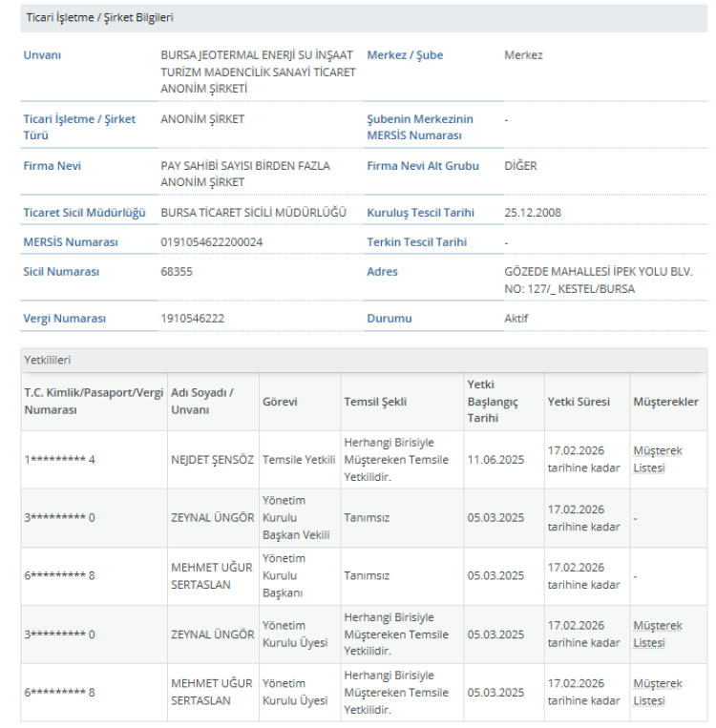Click the Kuruluş Tescil Tarihi date 25.12.2008
This screenshot has height=728, width=716.
(x=533, y=213)
